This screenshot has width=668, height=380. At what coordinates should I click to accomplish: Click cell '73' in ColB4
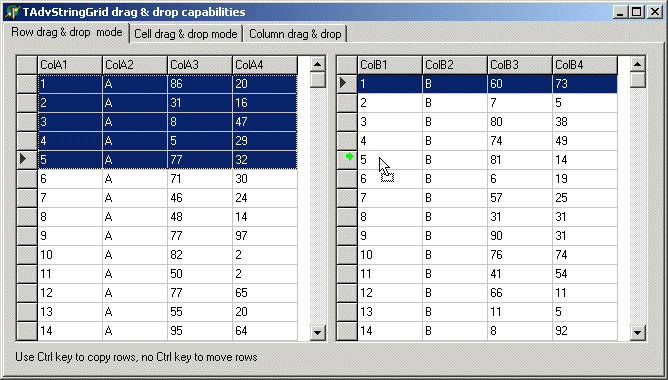coord(585,84)
